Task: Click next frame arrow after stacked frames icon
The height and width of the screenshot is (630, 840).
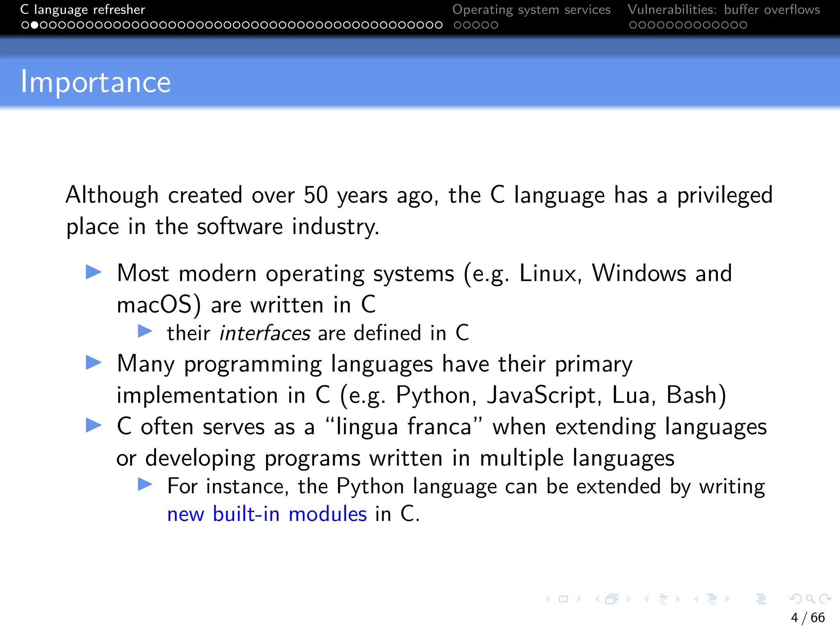Action: coord(629,599)
